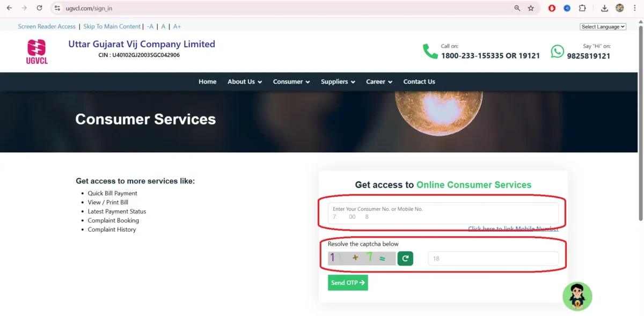Click the UGVCL logo
The width and height of the screenshot is (644, 316).
36,52
